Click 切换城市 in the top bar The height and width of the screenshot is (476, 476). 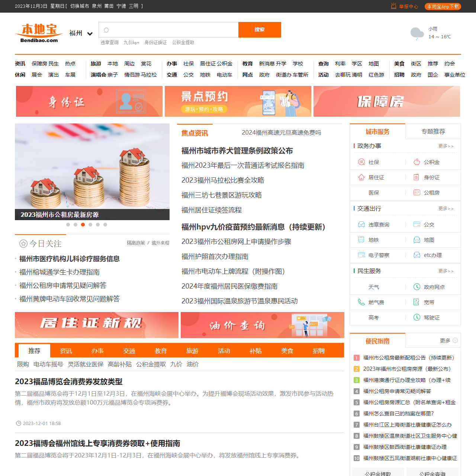pos(80,6)
